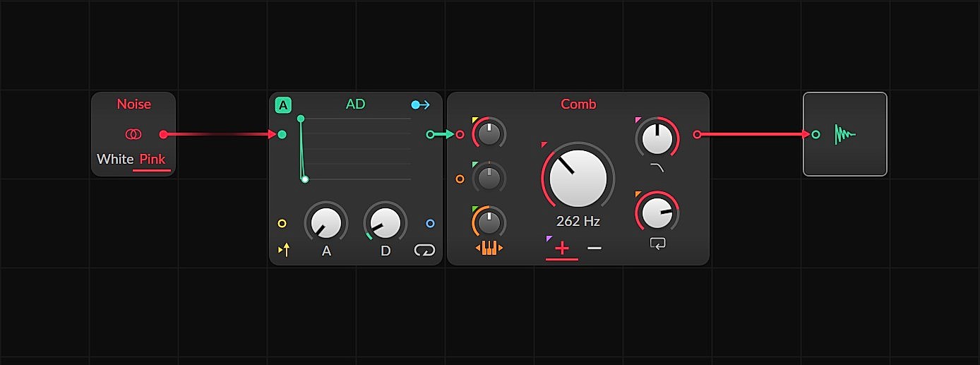Image resolution: width=980 pixels, height=365 pixels.
Task: Click the AD module title
Action: pos(356,104)
